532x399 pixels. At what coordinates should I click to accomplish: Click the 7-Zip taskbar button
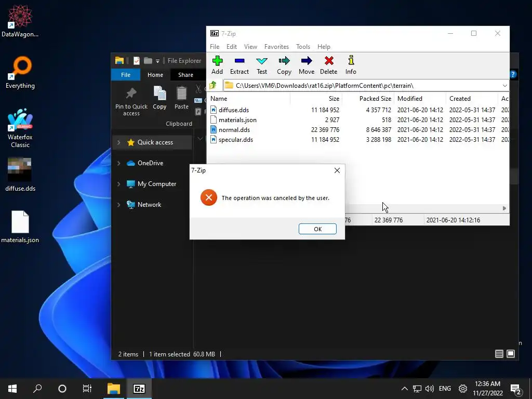pyautogui.click(x=139, y=389)
